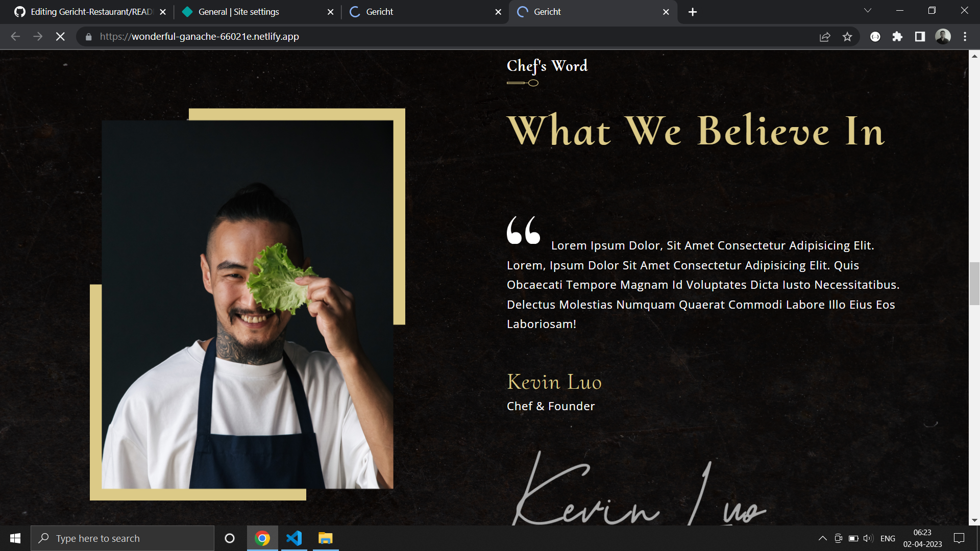
Task: Open Chrome profile avatar
Action: pos(942,37)
